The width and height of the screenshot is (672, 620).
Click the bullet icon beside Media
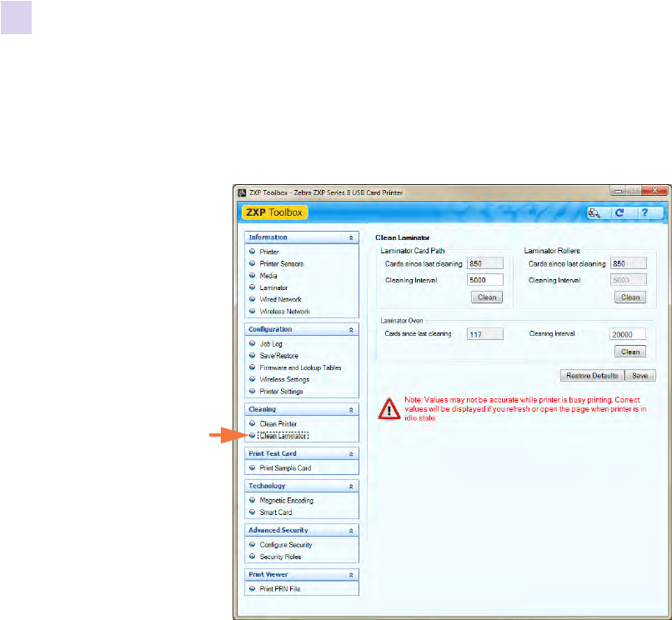(253, 276)
